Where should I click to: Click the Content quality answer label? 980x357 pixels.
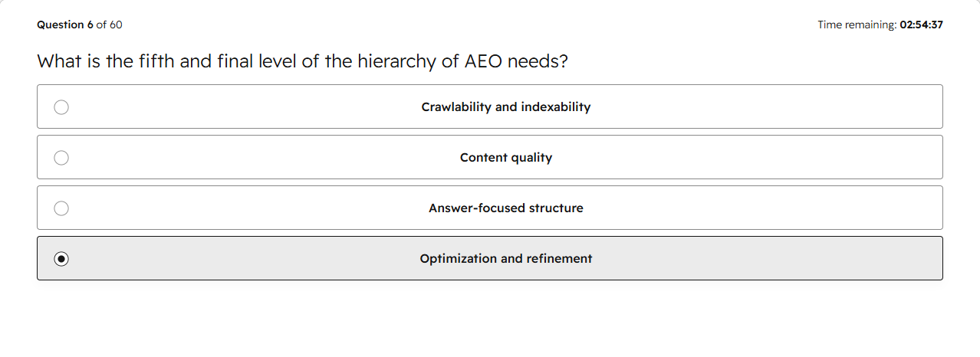pos(506,158)
